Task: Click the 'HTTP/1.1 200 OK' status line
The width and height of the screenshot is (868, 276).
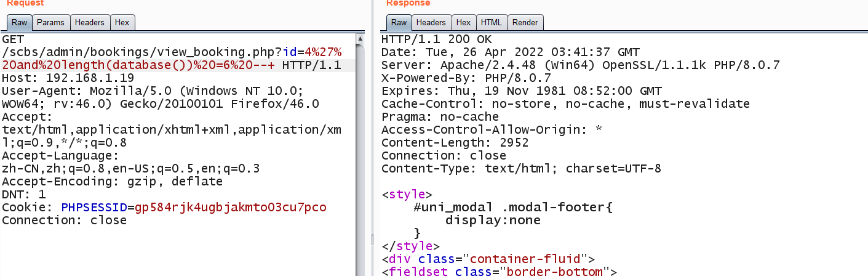Action: pyautogui.click(x=437, y=39)
